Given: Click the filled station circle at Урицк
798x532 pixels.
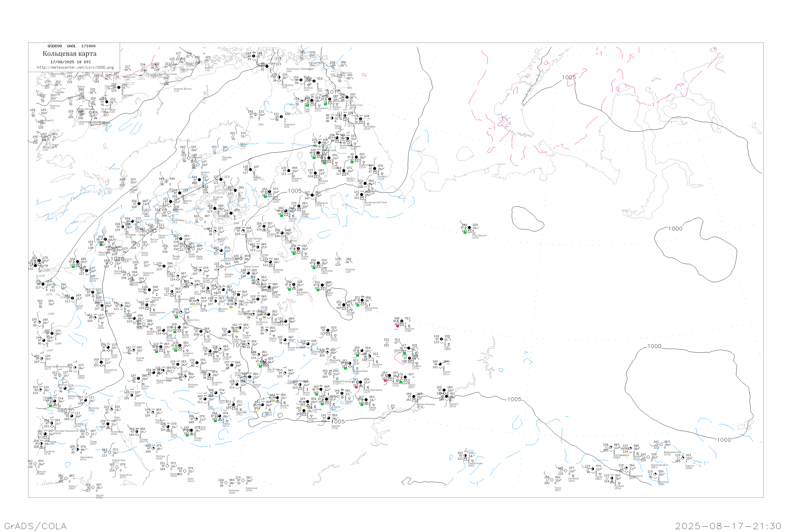Looking at the screenshot, I should [592, 469].
